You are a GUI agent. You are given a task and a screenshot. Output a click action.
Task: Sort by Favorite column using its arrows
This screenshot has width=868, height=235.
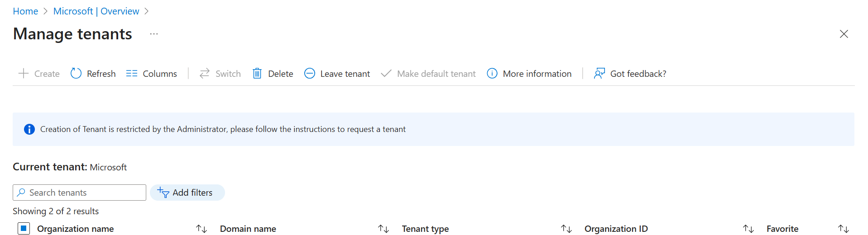point(844,229)
